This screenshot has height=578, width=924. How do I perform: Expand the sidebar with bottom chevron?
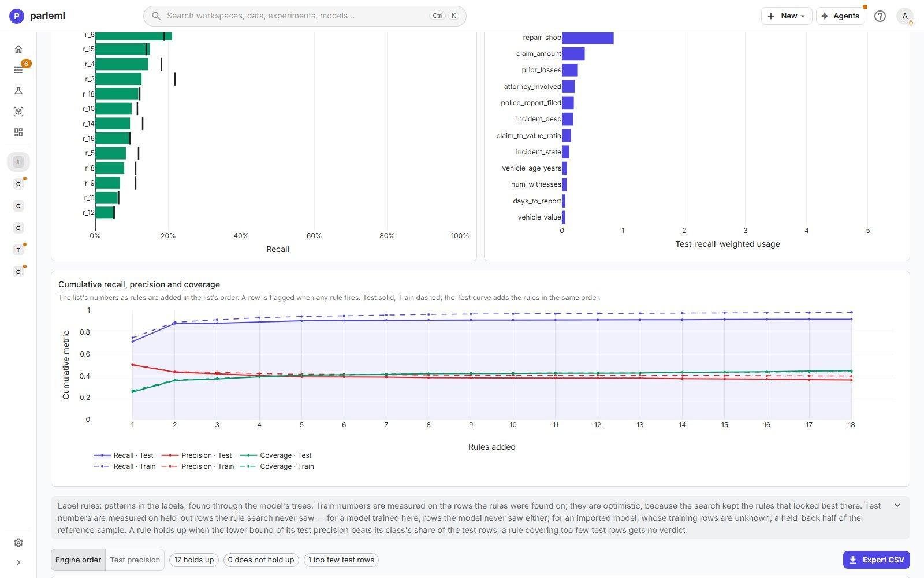click(x=18, y=562)
